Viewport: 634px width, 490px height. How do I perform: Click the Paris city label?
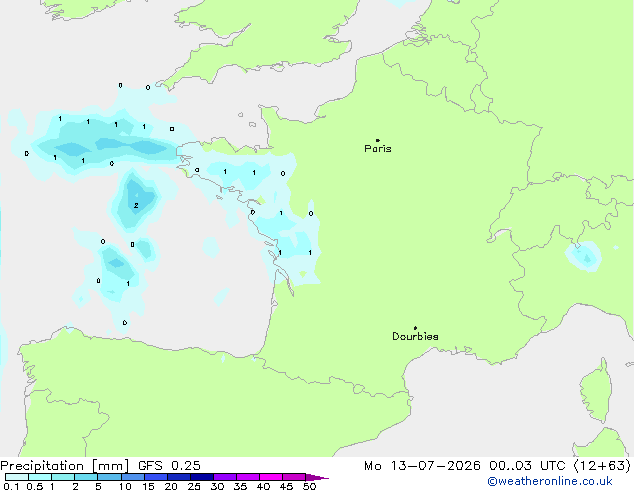click(x=378, y=149)
